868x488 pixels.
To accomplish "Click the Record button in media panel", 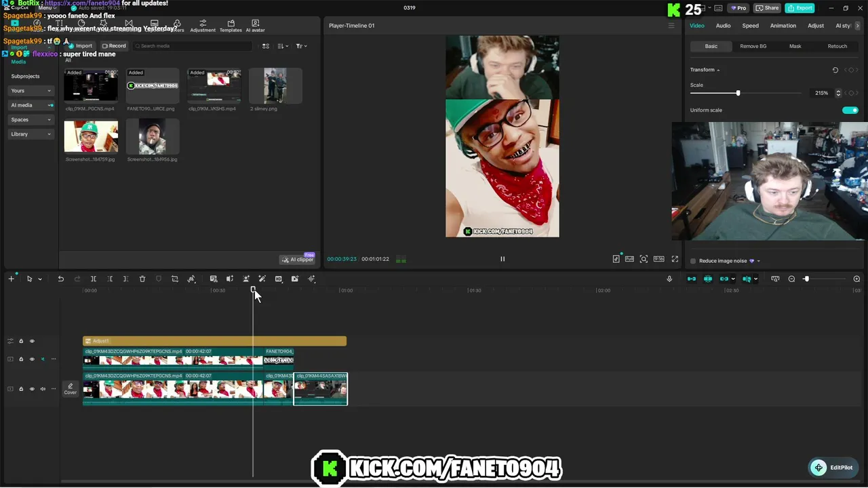I will [x=114, y=46].
